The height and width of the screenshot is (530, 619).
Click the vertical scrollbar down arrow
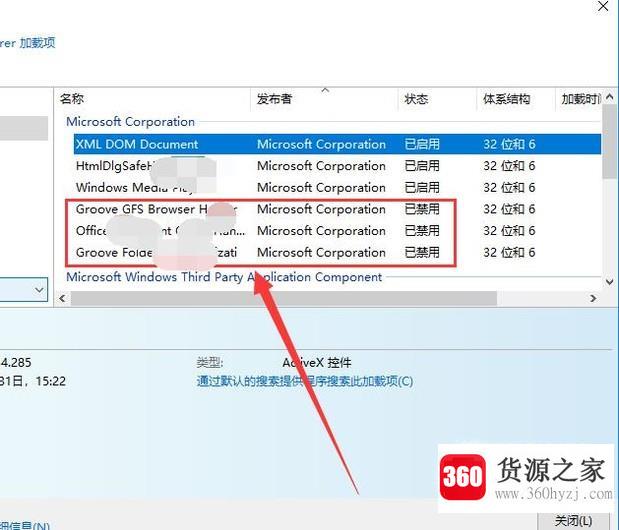pyautogui.click(x=610, y=282)
